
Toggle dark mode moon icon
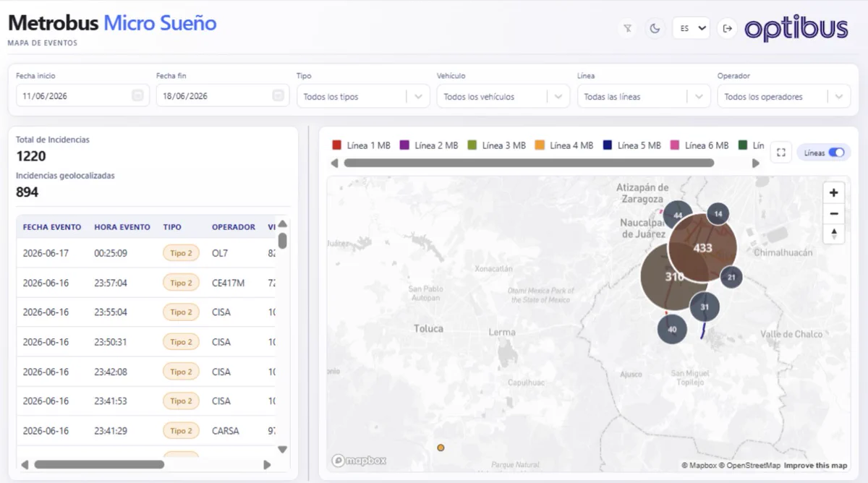click(x=655, y=28)
